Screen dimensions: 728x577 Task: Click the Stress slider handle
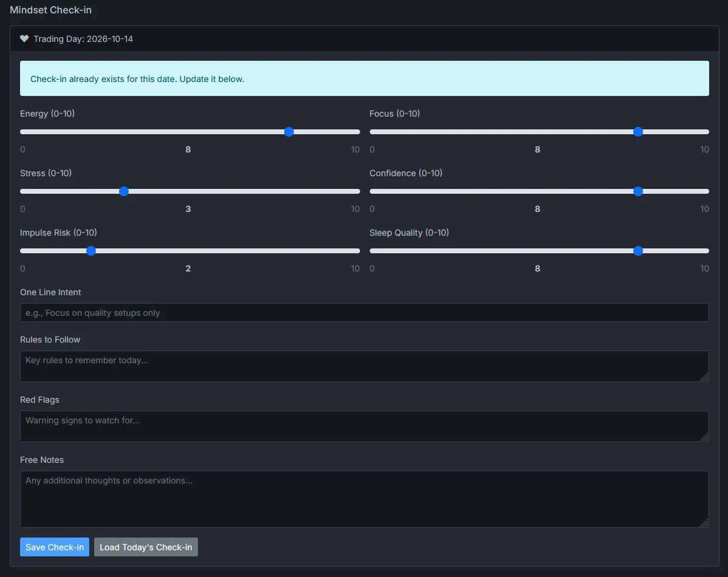point(123,191)
